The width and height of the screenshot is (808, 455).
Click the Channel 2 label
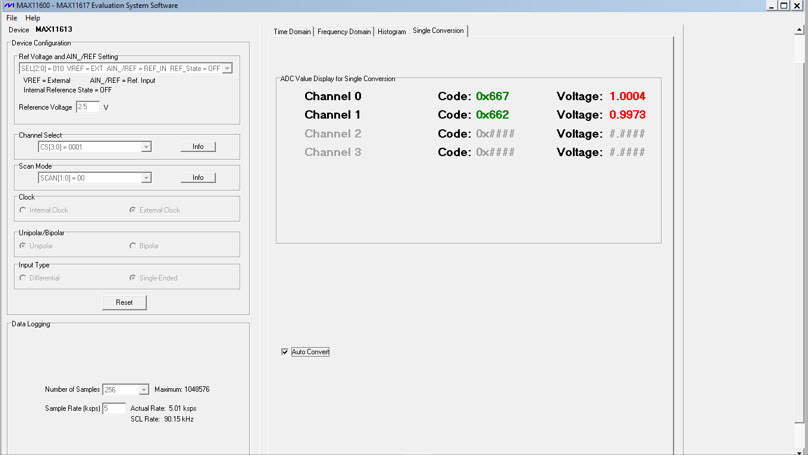click(x=333, y=134)
